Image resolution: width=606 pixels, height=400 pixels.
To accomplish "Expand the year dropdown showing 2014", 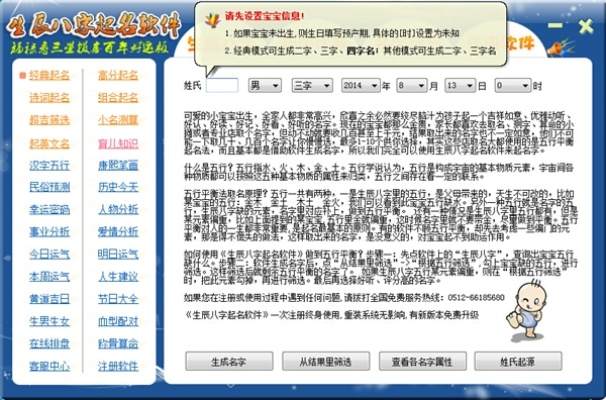I will [361, 85].
